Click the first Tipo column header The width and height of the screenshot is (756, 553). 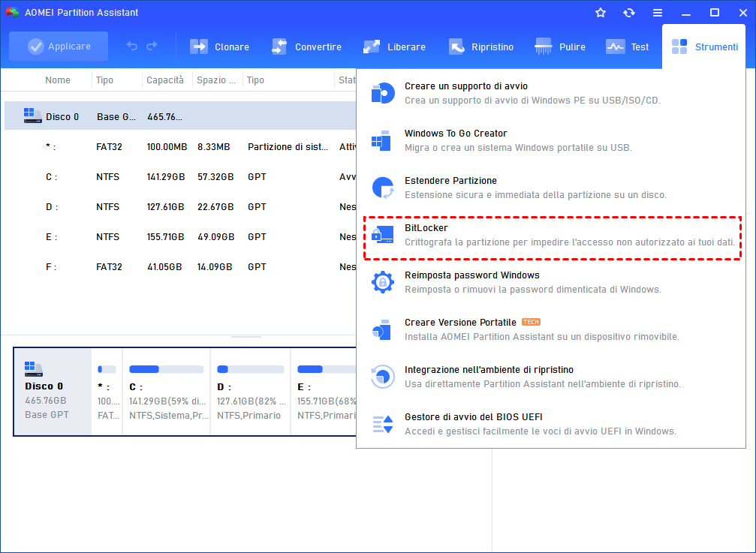point(104,80)
